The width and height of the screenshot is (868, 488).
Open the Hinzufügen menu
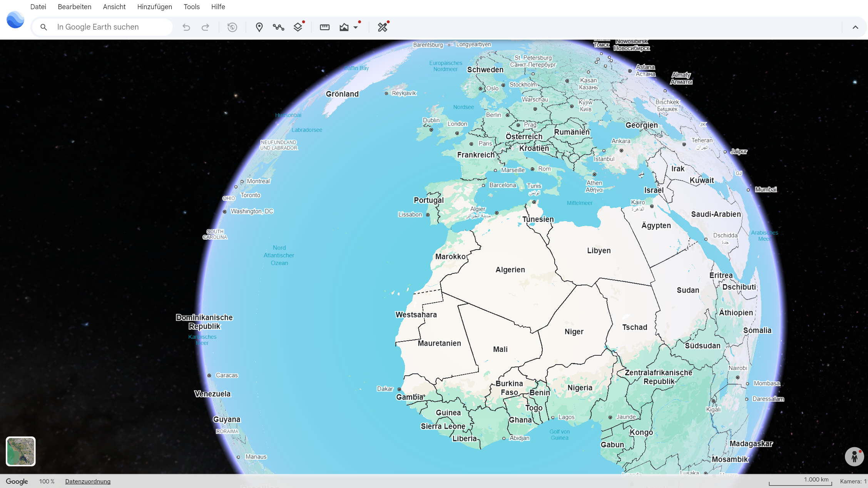155,7
